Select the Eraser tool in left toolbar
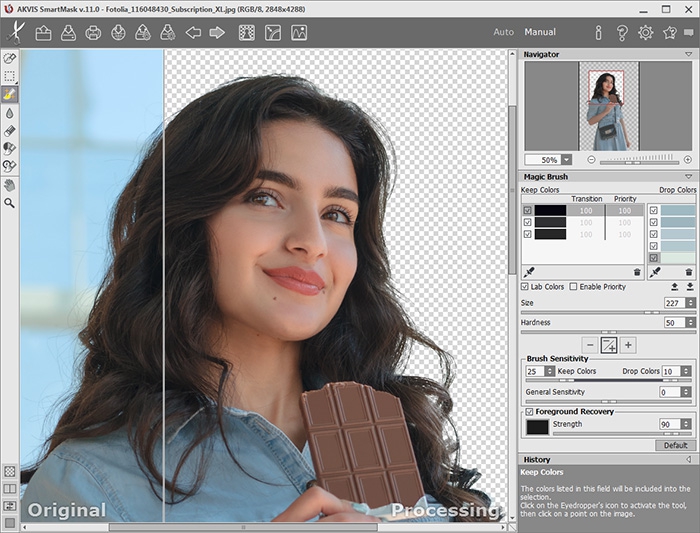The width and height of the screenshot is (700, 533). tap(10, 130)
